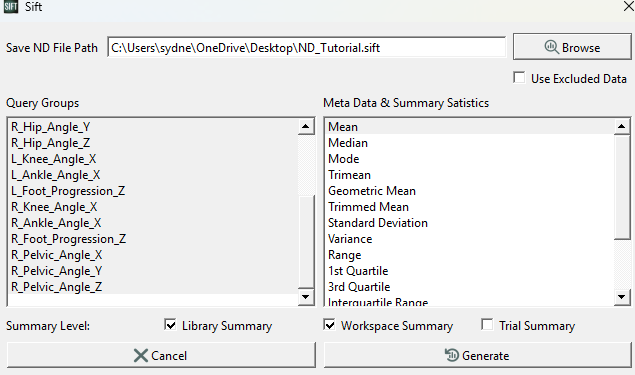
Task: Select L_Knee_Angle_X query group
Action: [x=153, y=159]
